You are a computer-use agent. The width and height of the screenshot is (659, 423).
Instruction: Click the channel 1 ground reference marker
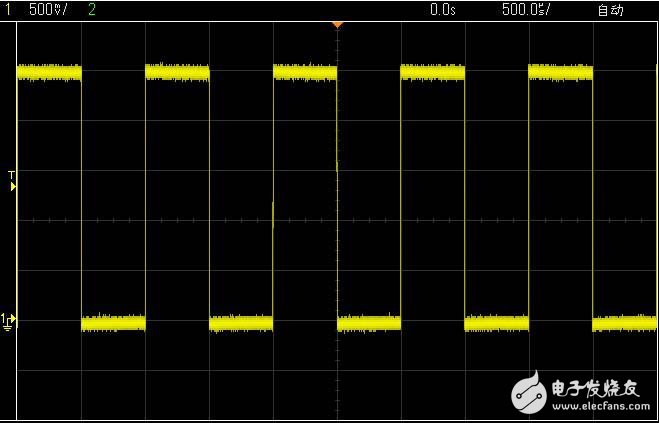click(x=8, y=321)
